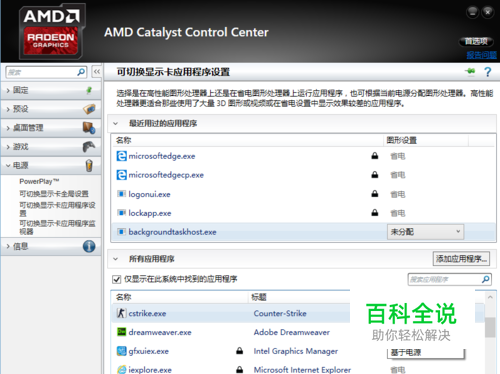Collapse the 所有应用程序 section
This screenshot has height=374, width=500.
[115, 259]
